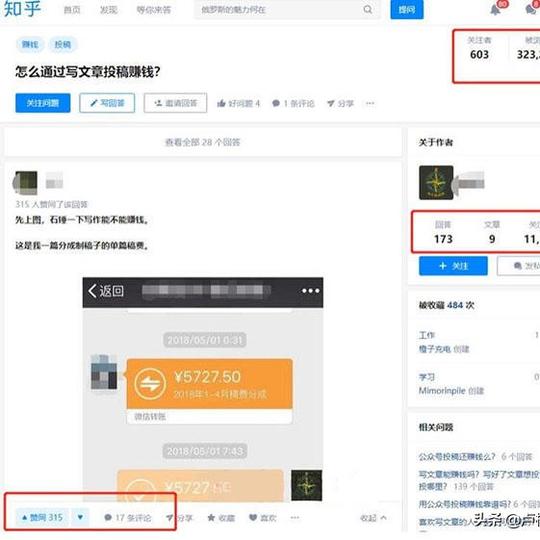
Task: Switch to the 发现 discover tab
Action: (x=108, y=10)
